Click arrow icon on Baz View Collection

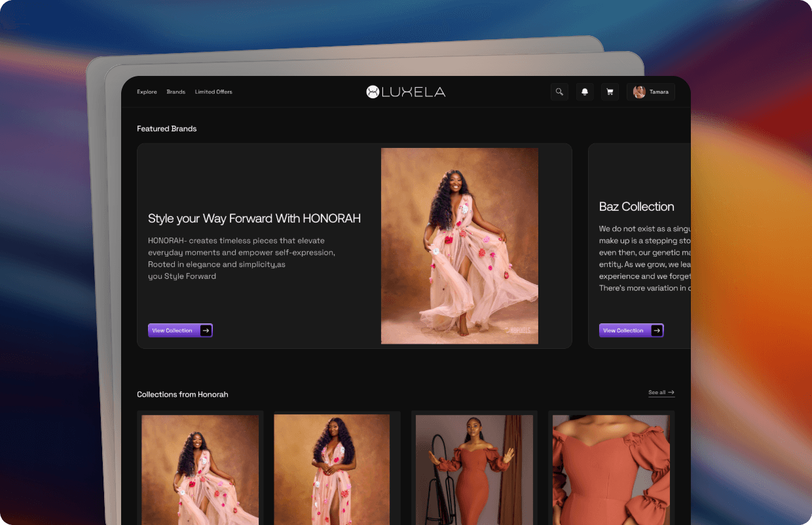click(x=656, y=331)
